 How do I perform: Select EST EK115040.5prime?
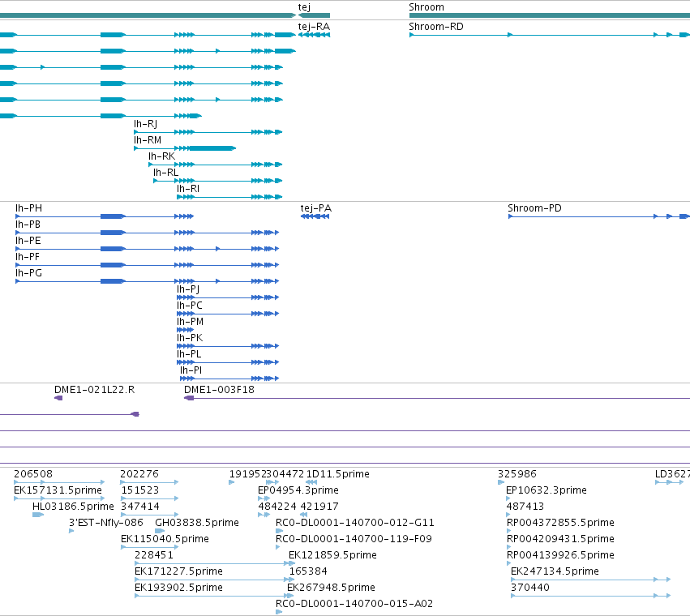165,539
